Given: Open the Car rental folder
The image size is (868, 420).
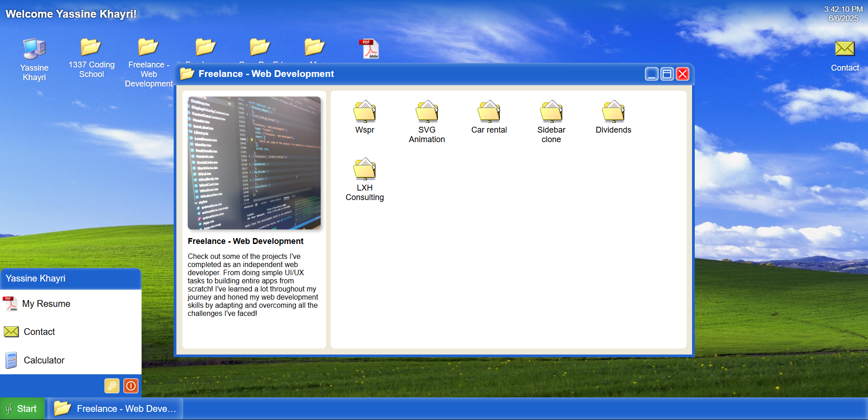Looking at the screenshot, I should (489, 117).
